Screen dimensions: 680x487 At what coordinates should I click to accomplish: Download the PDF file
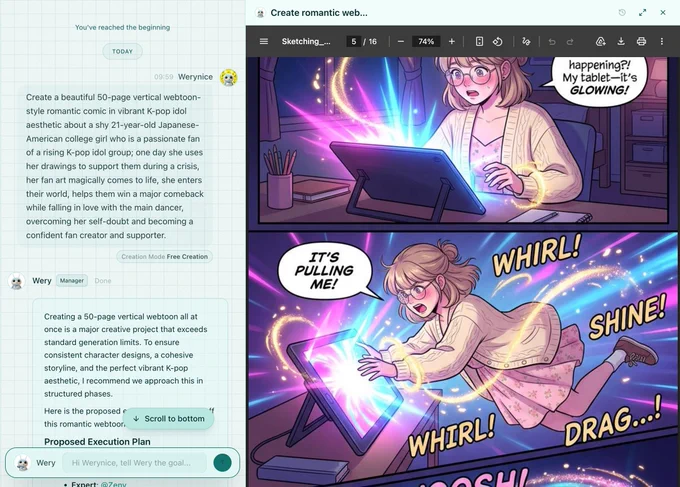621,41
